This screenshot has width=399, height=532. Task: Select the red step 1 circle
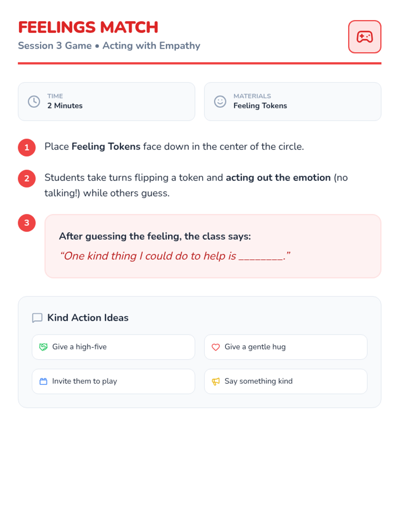[x=27, y=147]
